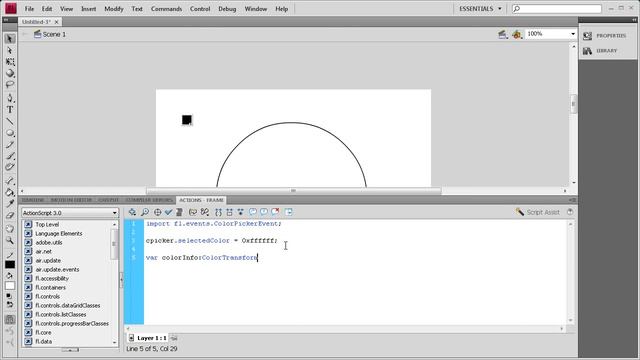Activate the Zoom magnifier tool
Viewport: 640px width, 360px height.
(10, 240)
